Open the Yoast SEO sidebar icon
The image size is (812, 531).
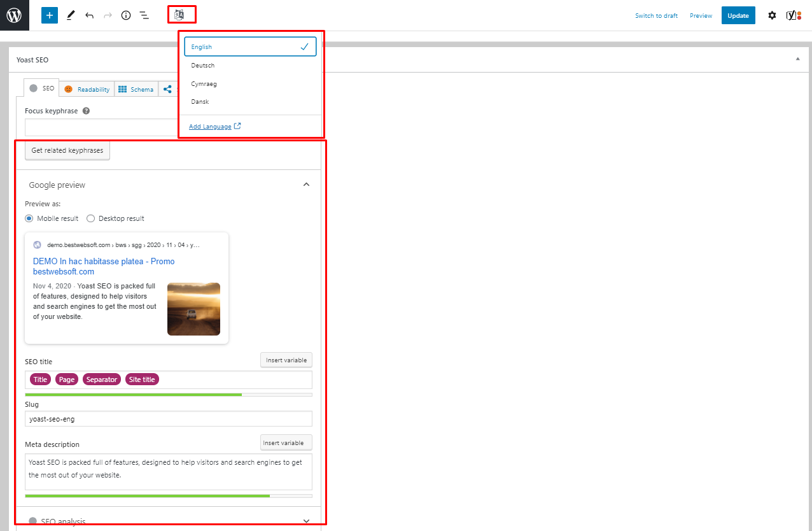pos(794,15)
